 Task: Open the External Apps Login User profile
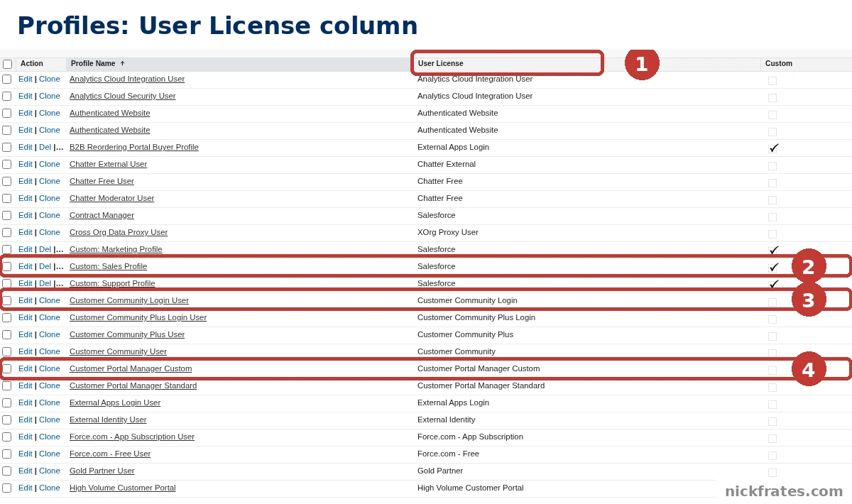click(x=115, y=402)
